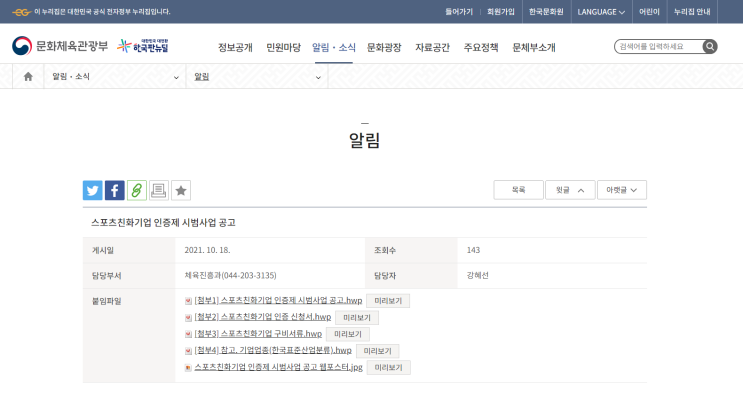Viewport: 743px width, 393px height.
Task: Click the 들어가기 login link
Action: click(x=459, y=12)
